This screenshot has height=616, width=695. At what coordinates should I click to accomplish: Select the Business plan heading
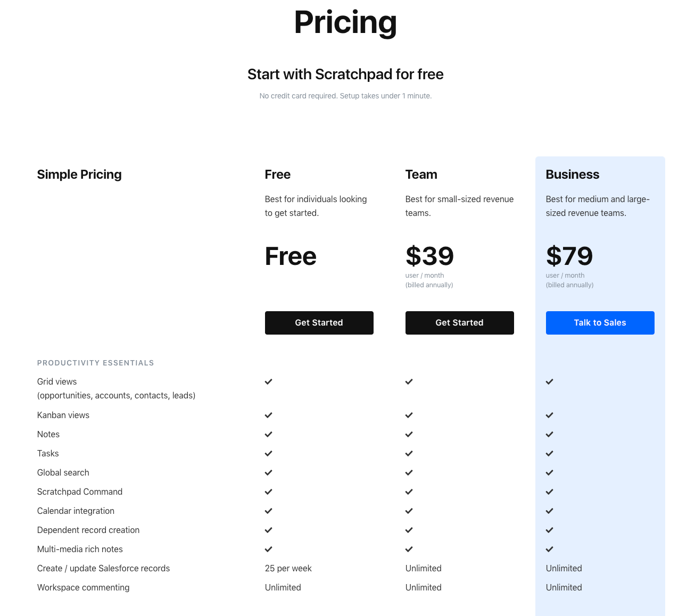(x=572, y=174)
